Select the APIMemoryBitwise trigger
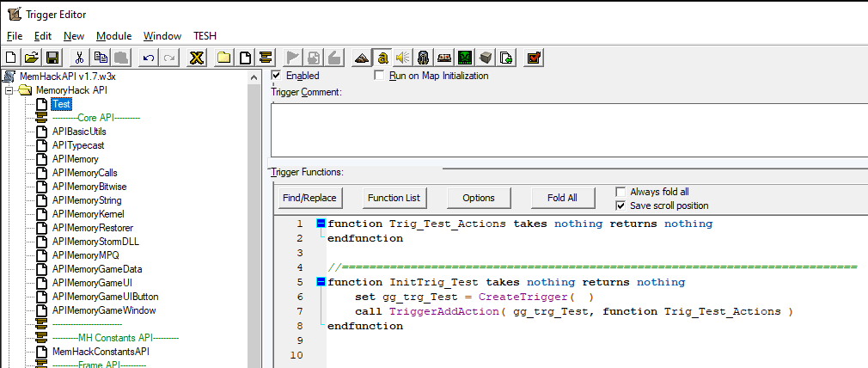The height and width of the screenshot is (368, 868). tap(89, 187)
